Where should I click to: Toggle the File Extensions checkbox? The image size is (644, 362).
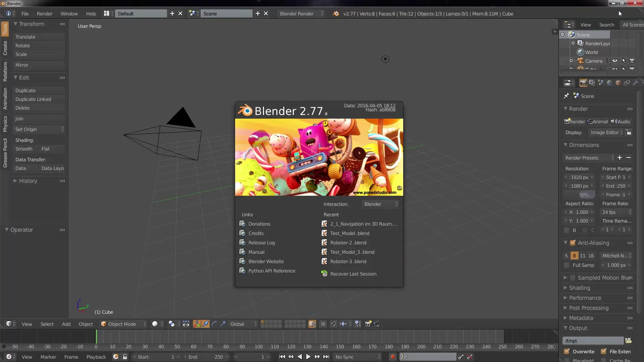point(604,351)
